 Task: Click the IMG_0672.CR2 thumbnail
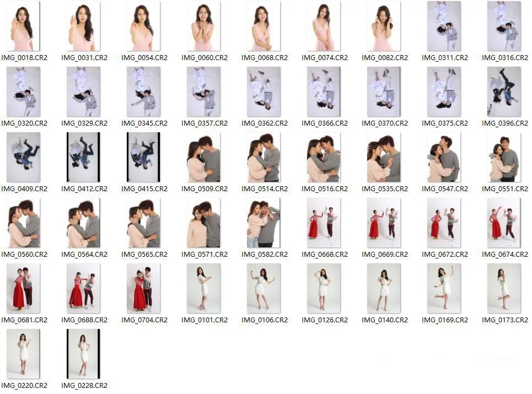(444, 223)
